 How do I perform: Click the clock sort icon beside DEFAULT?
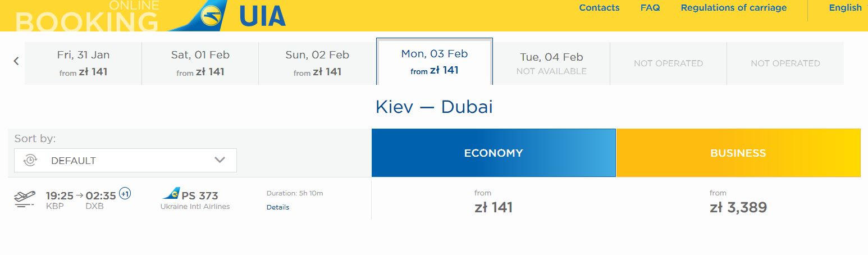point(30,161)
